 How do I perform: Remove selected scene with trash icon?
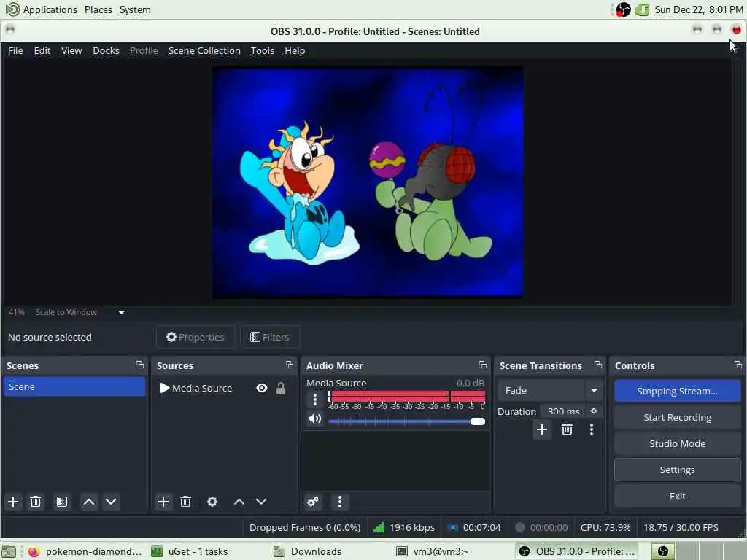pyautogui.click(x=35, y=502)
